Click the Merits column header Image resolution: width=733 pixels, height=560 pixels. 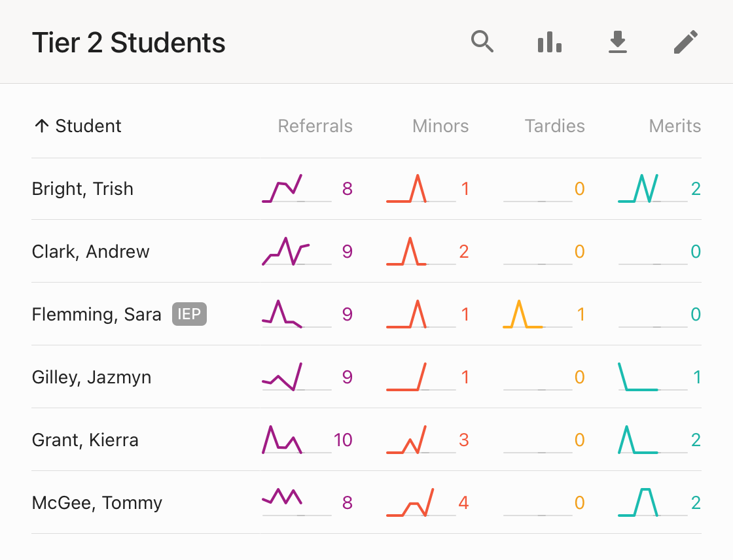(675, 126)
